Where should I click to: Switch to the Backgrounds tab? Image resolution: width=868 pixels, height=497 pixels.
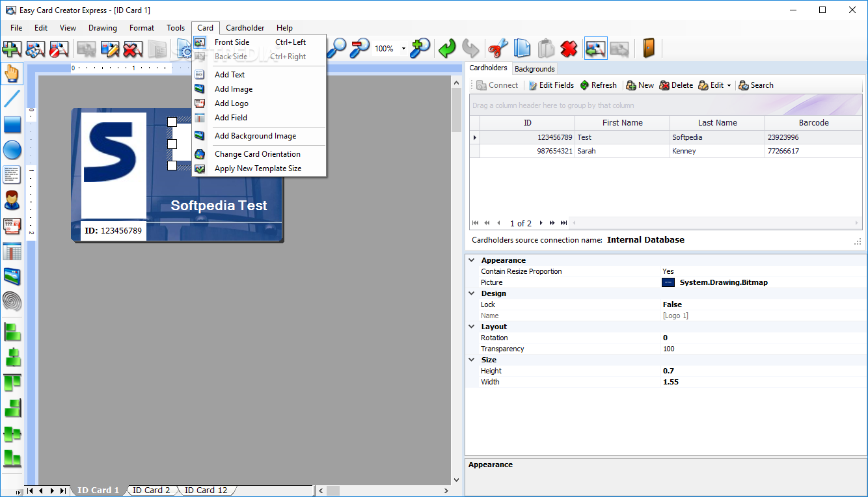coord(535,69)
